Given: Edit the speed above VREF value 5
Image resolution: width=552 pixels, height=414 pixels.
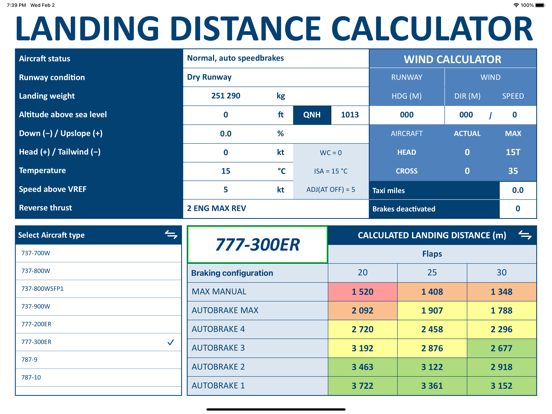Looking at the screenshot, I should [226, 190].
